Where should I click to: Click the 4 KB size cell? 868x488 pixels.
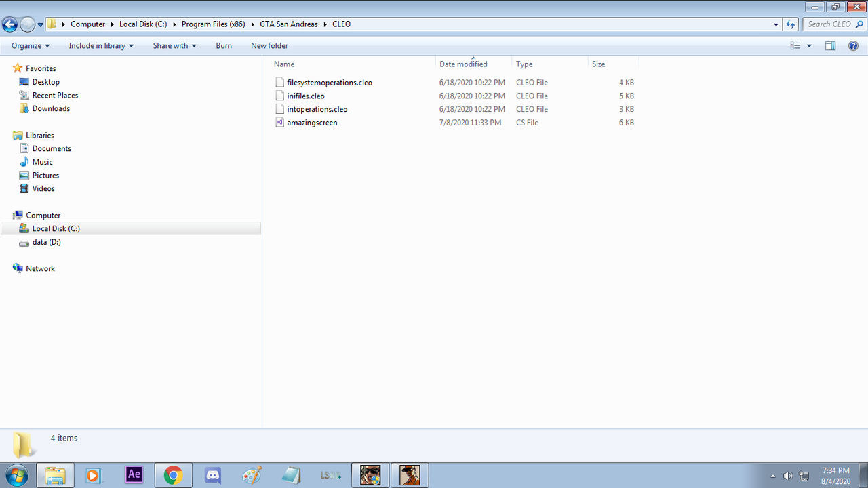point(627,83)
